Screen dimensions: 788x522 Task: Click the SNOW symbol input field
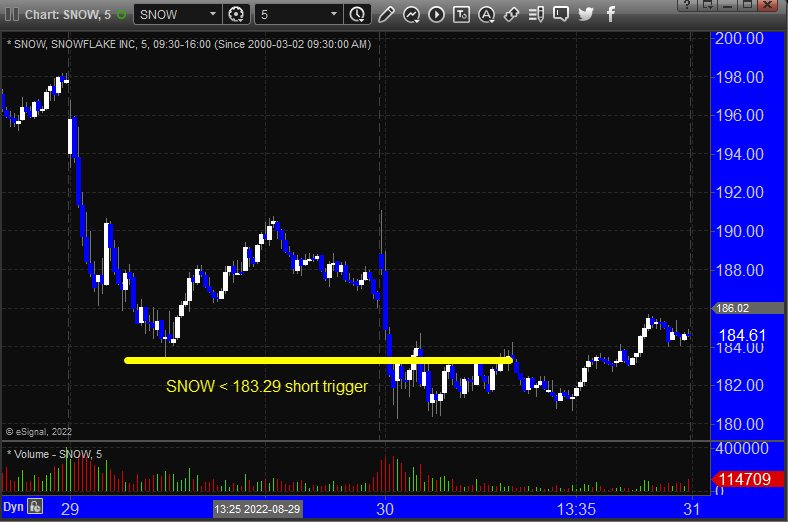pos(170,15)
